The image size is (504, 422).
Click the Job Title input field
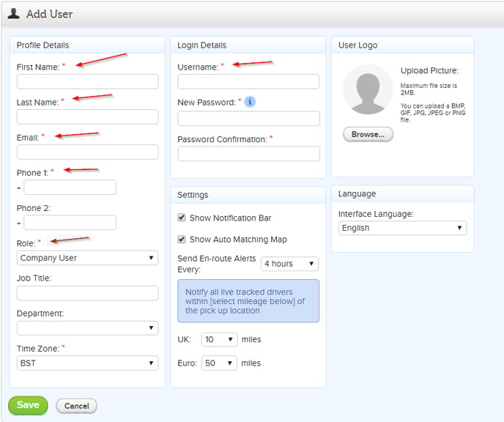click(87, 293)
